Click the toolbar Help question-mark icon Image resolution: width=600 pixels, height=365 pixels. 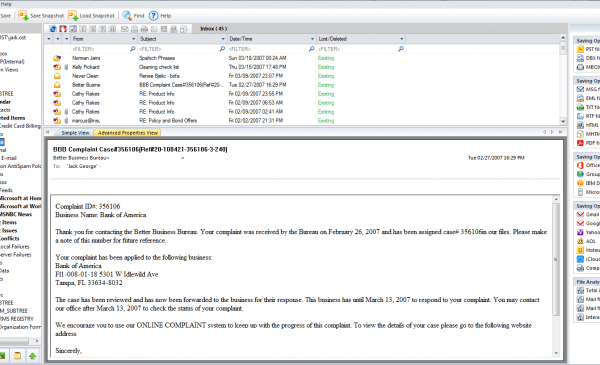153,16
